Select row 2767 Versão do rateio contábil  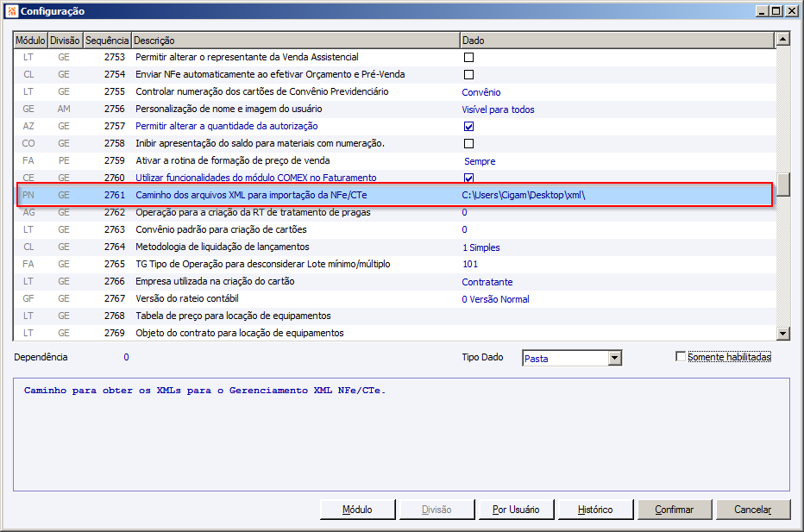coord(394,299)
